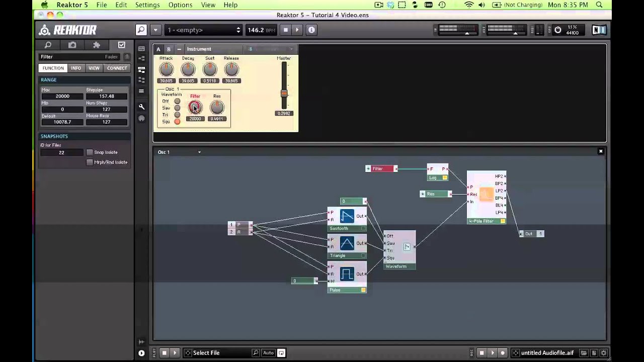Close the structure pane with the X button
The image size is (644, 362).
click(x=601, y=151)
